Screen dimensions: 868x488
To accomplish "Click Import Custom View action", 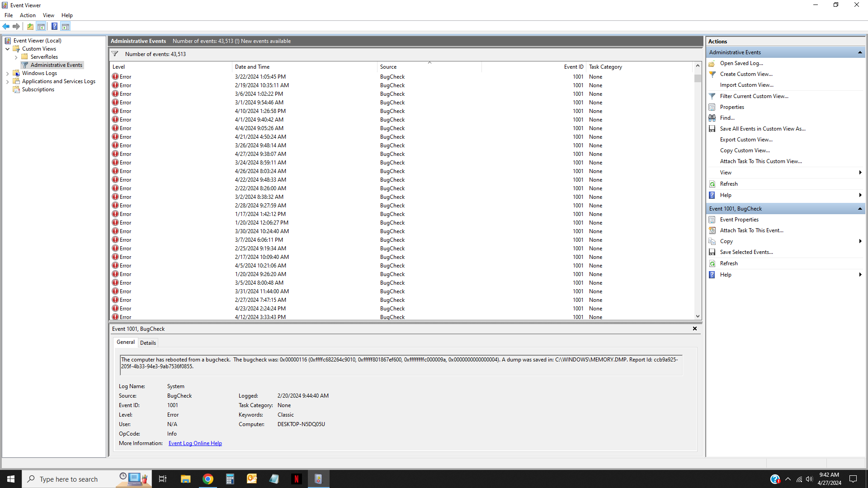I will (x=746, y=85).
